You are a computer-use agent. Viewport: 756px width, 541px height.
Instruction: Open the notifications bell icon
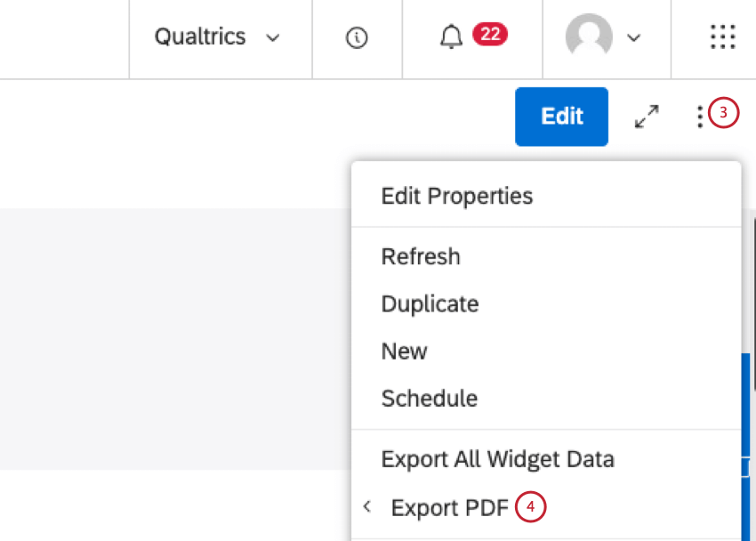coord(451,37)
